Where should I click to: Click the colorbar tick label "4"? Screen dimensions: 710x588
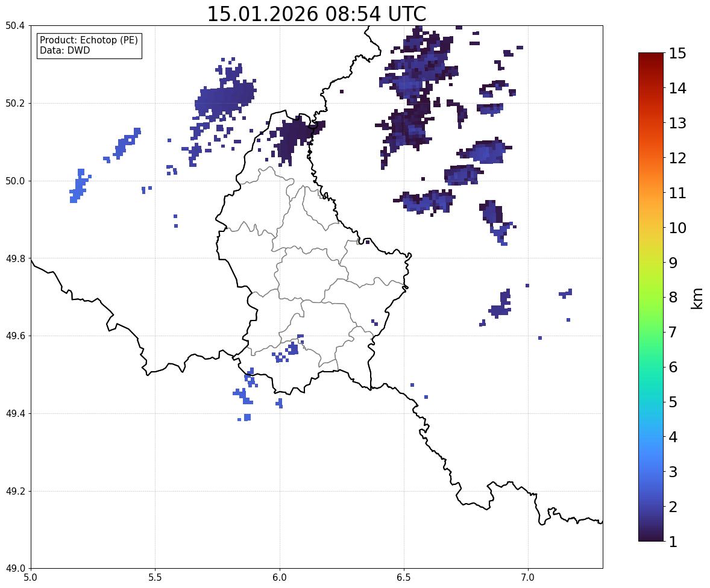tap(673, 437)
